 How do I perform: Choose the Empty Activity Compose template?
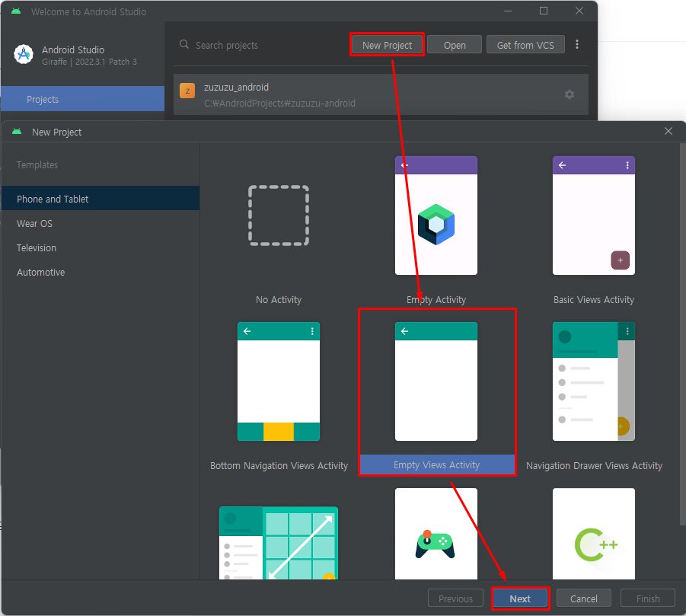point(436,215)
